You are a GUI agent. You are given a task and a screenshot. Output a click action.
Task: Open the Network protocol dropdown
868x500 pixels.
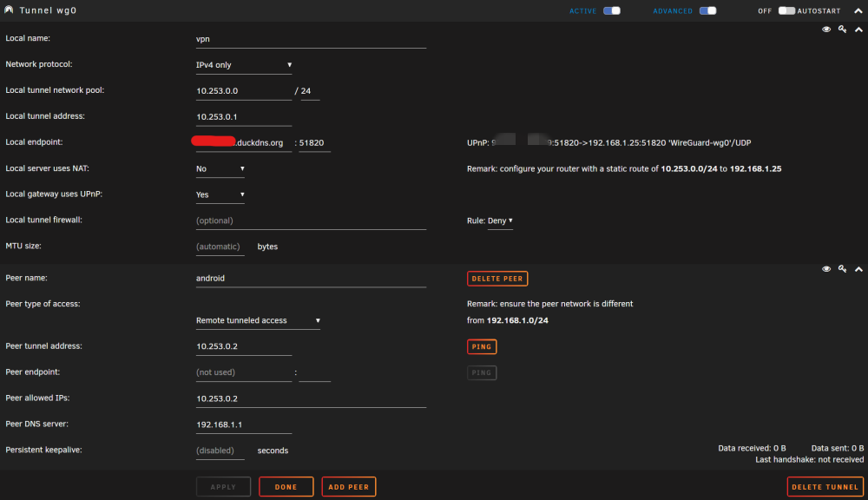pos(244,65)
